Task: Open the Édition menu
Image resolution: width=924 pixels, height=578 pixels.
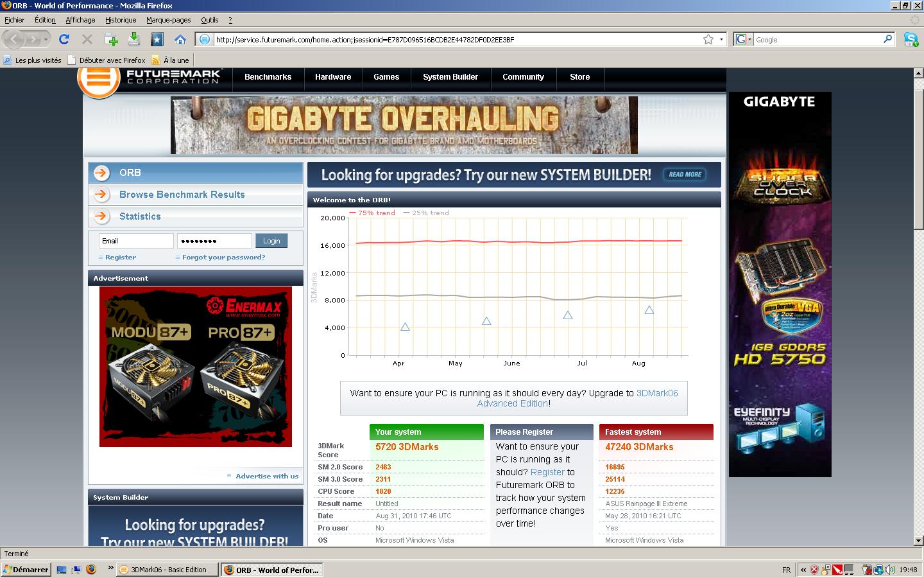Action: tap(45, 20)
